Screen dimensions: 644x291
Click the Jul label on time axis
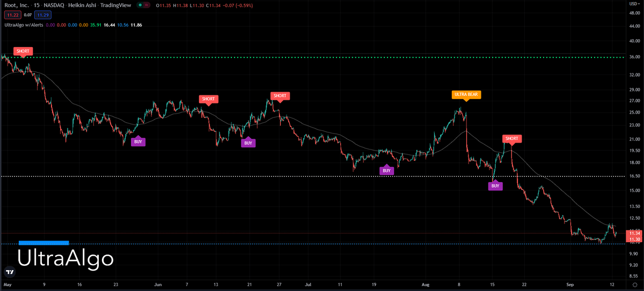307,283
